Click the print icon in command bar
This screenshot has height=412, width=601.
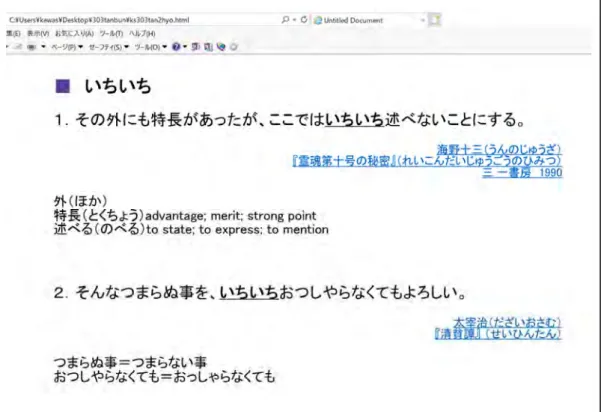coord(31,47)
